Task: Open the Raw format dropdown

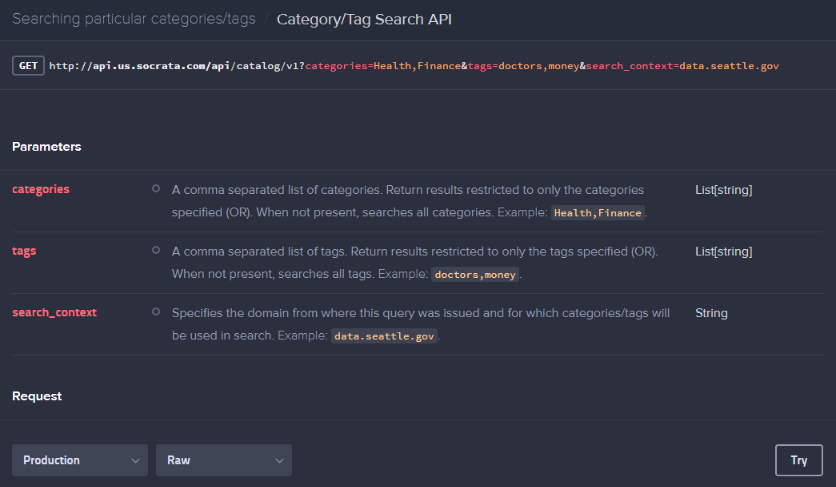Action: click(224, 460)
